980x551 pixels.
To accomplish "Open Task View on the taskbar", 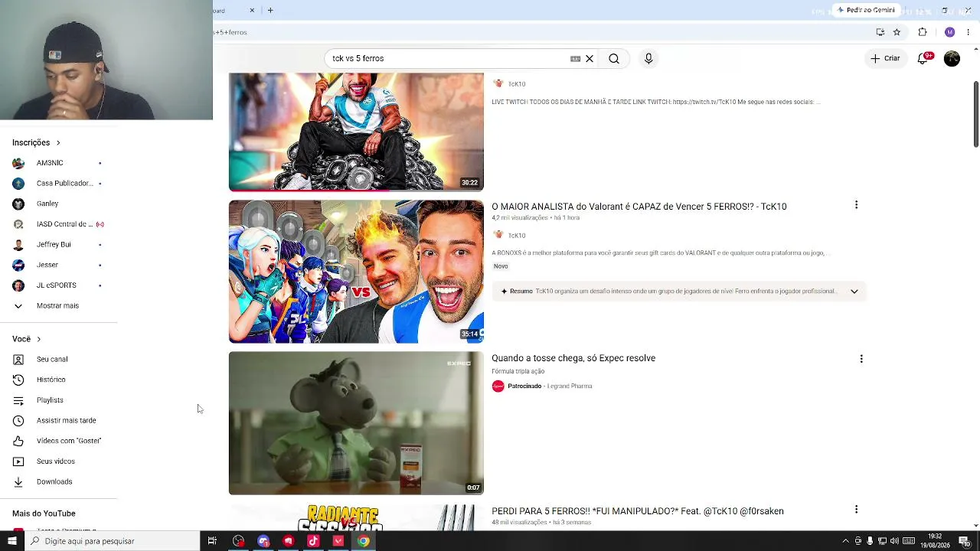I will 212,541.
